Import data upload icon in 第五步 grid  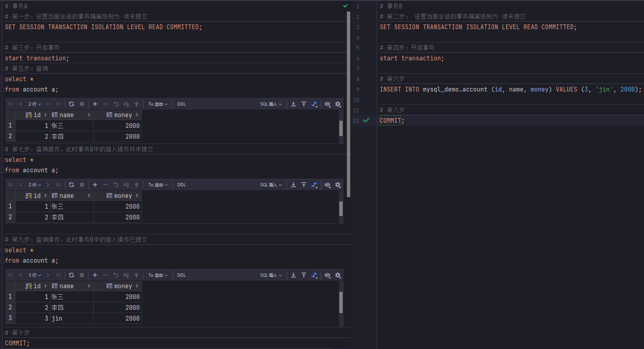304,104
